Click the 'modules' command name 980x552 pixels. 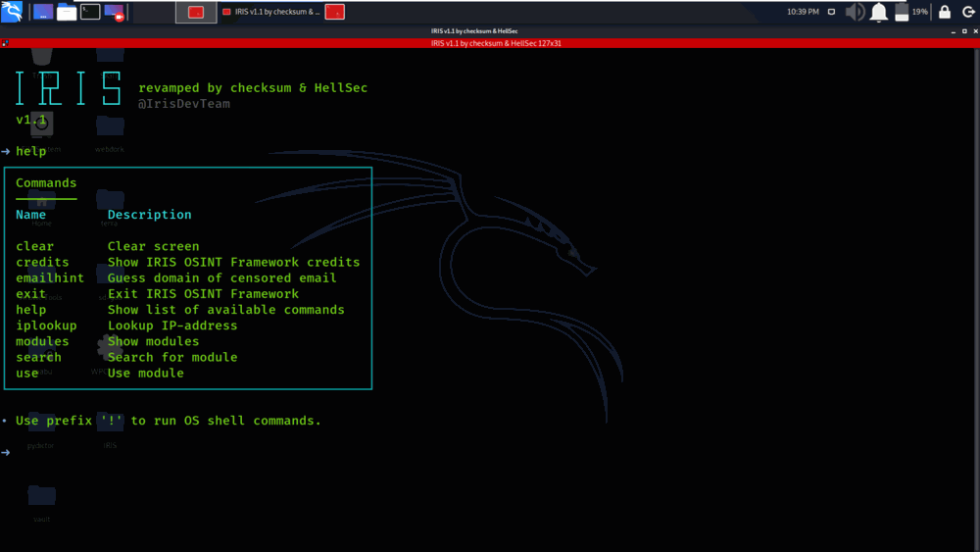point(42,341)
